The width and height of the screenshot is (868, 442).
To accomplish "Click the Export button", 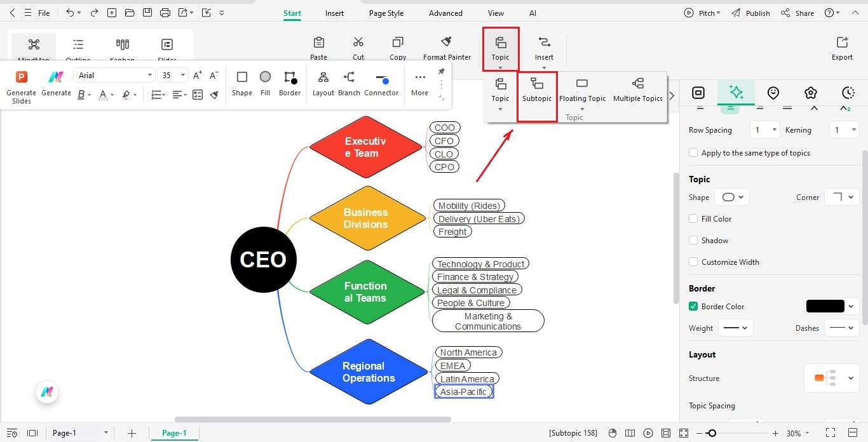I will pos(842,48).
